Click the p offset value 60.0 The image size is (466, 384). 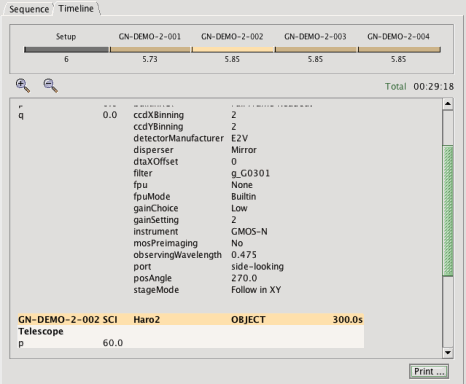113,343
